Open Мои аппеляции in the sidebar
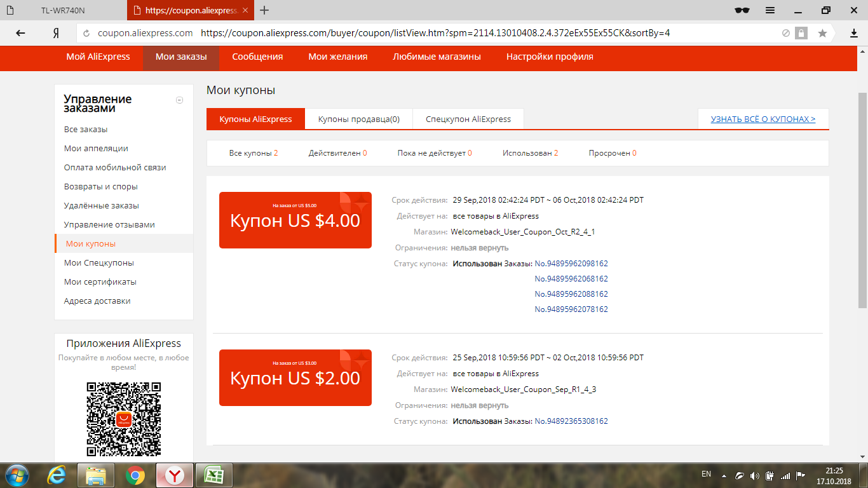 [x=96, y=149]
